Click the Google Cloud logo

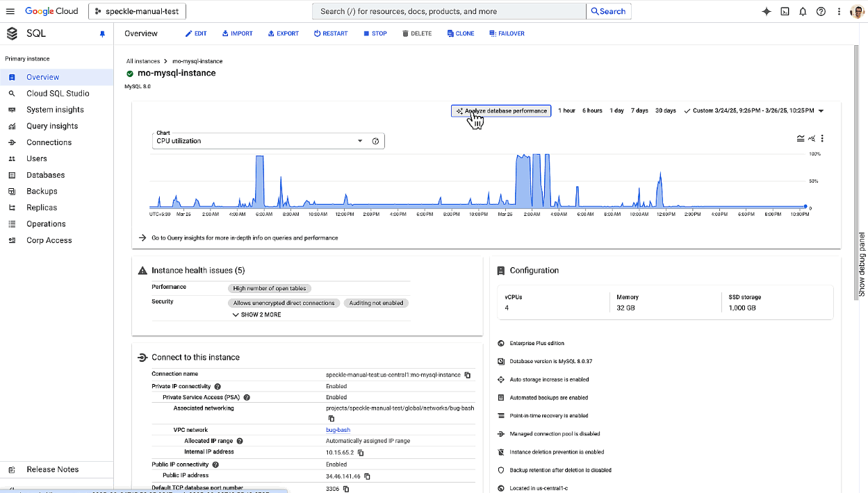point(53,11)
